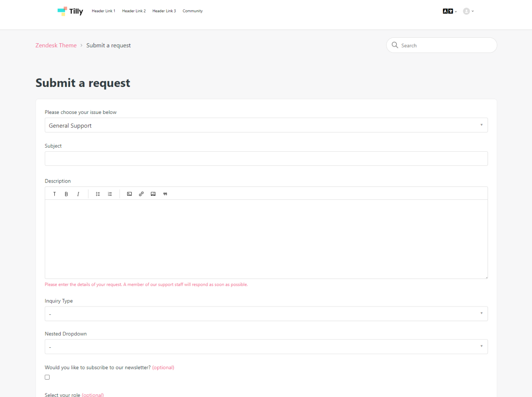Open the paragraph text style tool
The height and width of the screenshot is (397, 532).
pyautogui.click(x=54, y=194)
